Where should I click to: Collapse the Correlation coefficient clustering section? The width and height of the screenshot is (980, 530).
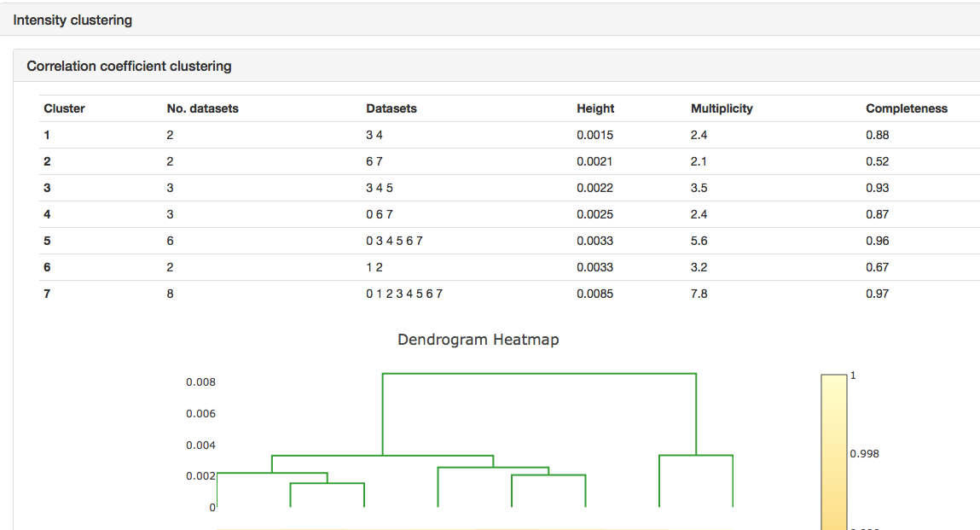129,66
